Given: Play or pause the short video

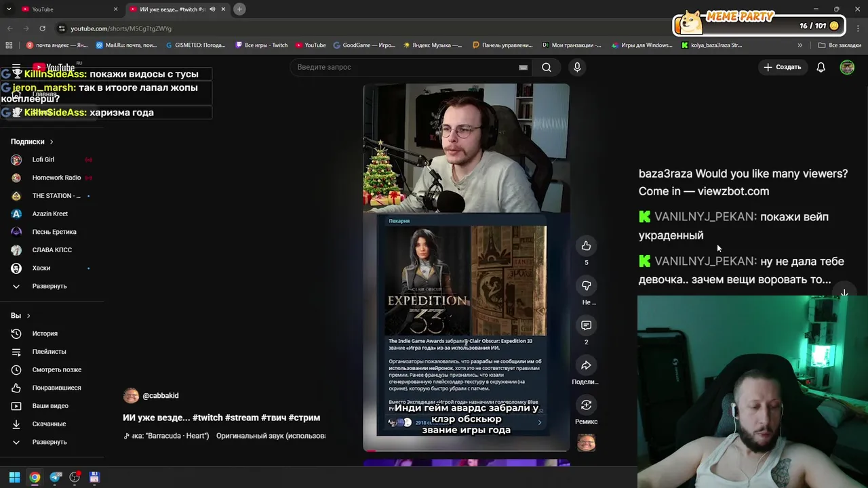Looking at the screenshot, I should [x=466, y=268].
